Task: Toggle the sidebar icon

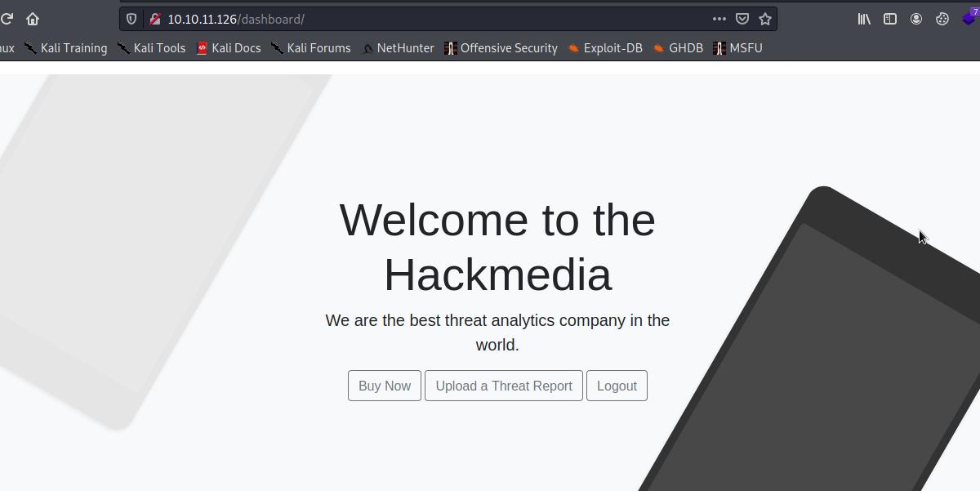Action: (x=890, y=19)
